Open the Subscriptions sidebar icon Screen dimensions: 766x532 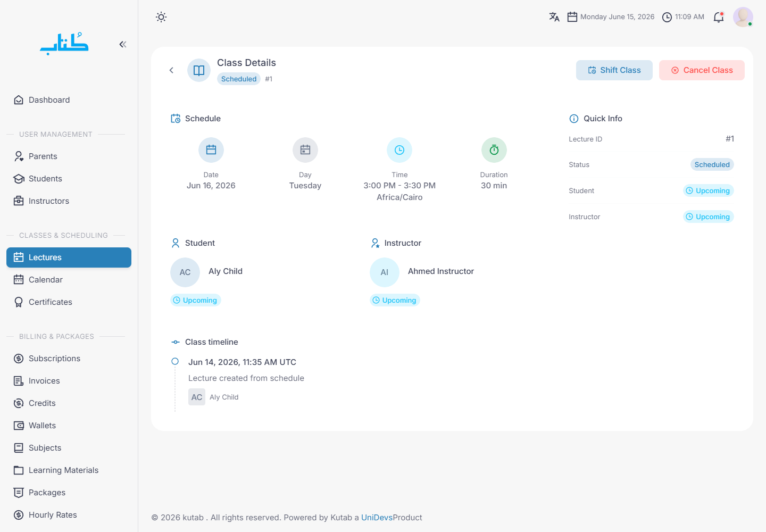[x=19, y=359]
